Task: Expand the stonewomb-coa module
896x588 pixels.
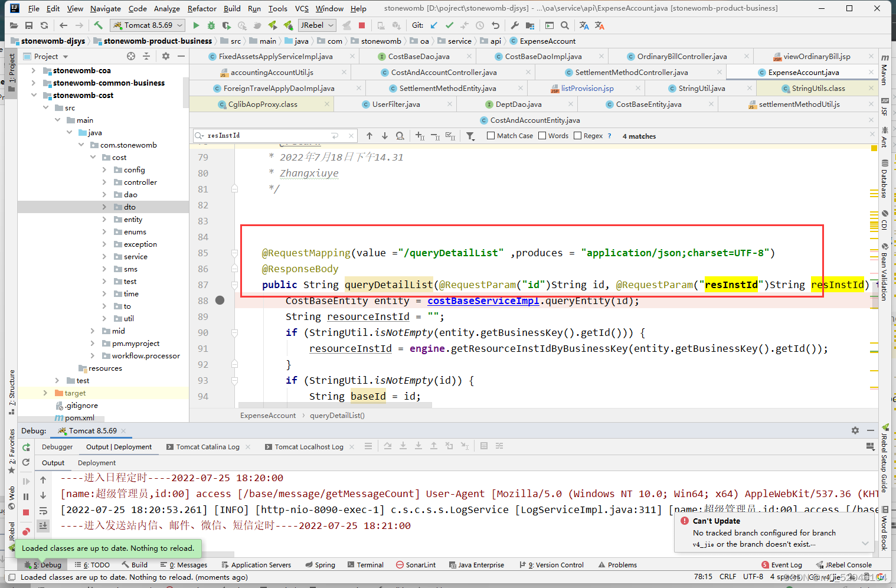Action: (x=34, y=70)
